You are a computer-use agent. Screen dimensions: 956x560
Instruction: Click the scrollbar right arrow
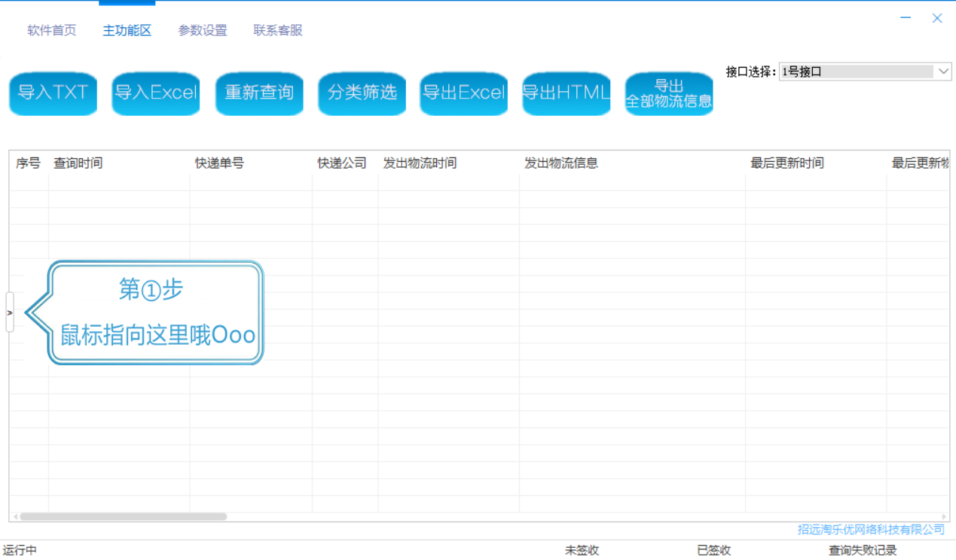pyautogui.click(x=944, y=517)
